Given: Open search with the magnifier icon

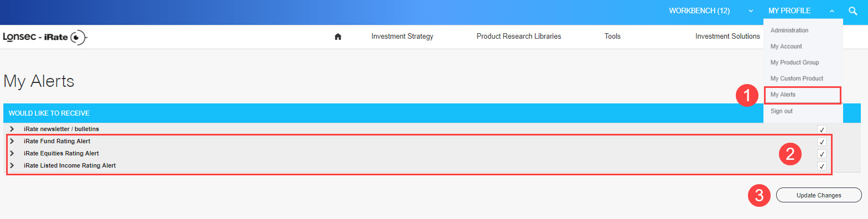Looking at the screenshot, I should click(x=853, y=11).
